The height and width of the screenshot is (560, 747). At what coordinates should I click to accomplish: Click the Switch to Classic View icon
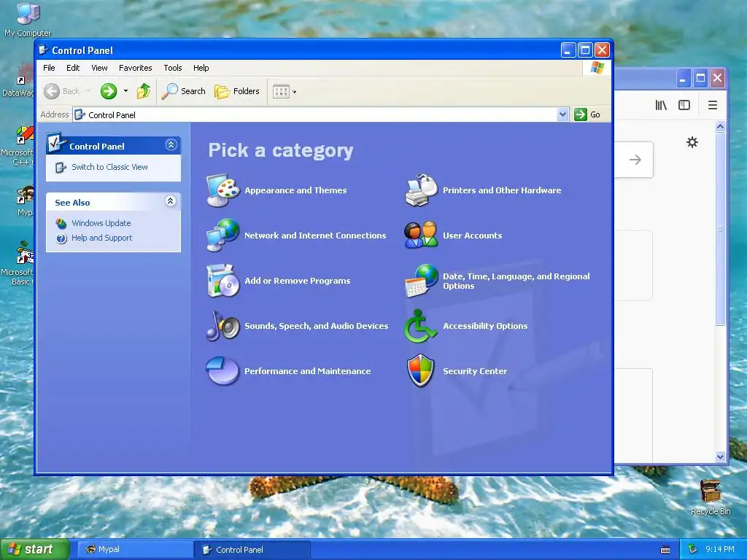(61, 167)
